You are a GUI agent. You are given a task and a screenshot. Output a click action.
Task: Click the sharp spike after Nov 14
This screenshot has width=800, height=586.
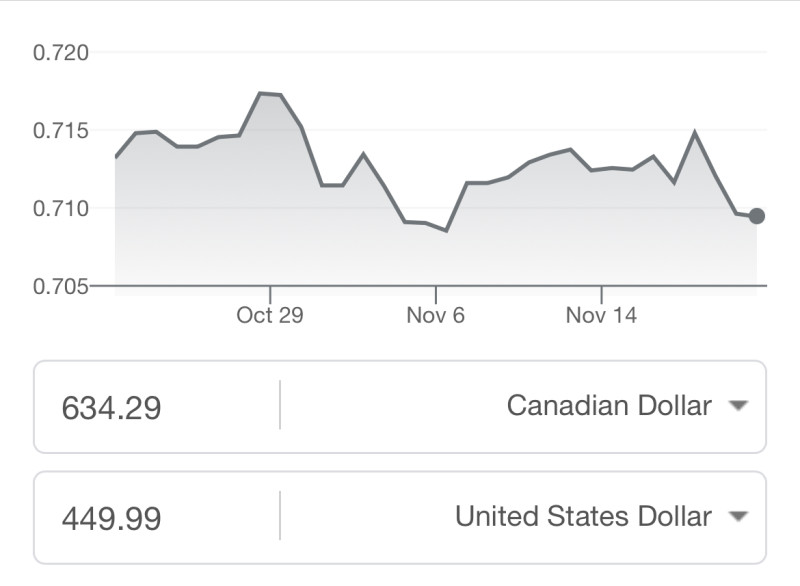tap(694, 132)
